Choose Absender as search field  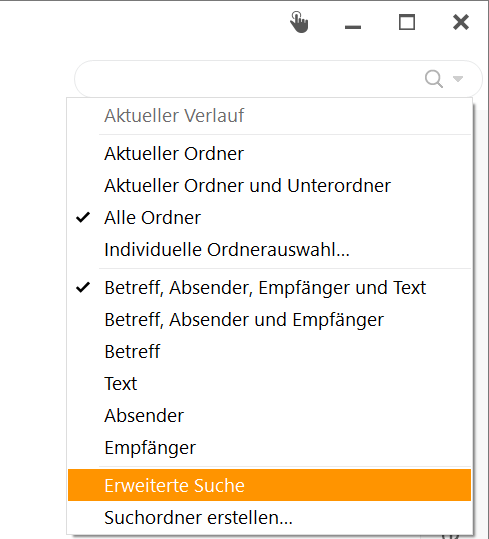point(269,416)
